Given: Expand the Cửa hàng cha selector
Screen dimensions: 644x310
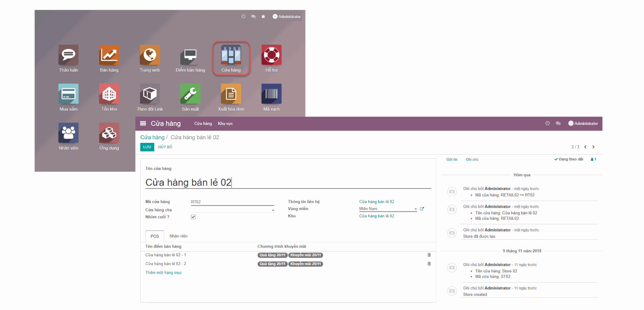Looking at the screenshot, I should (x=272, y=209).
